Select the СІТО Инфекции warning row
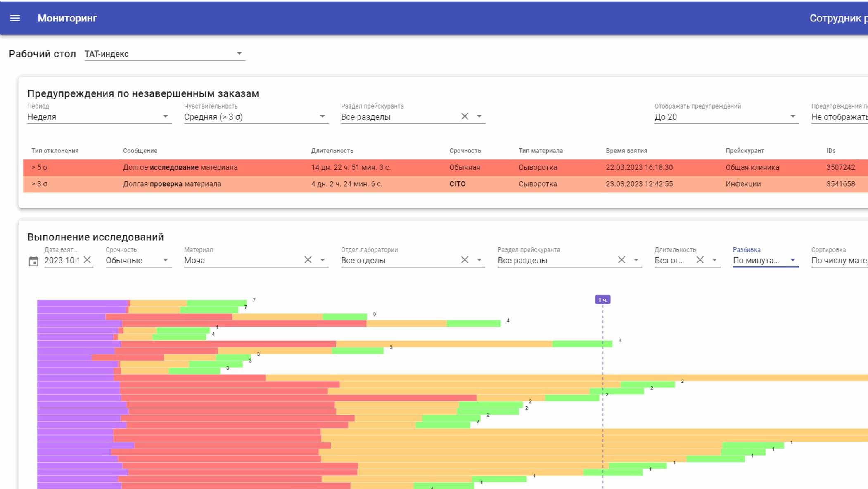868x489 pixels. click(x=248, y=184)
